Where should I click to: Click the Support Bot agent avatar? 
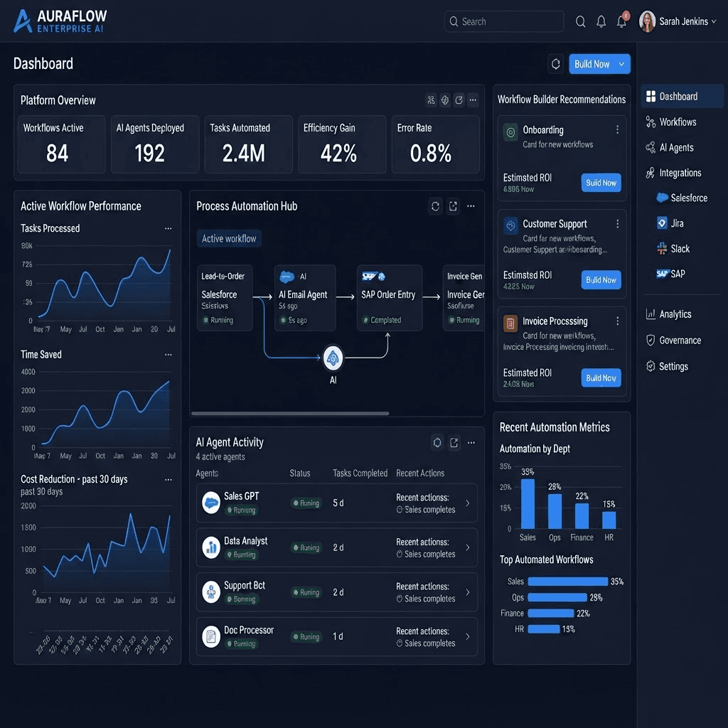(x=211, y=592)
